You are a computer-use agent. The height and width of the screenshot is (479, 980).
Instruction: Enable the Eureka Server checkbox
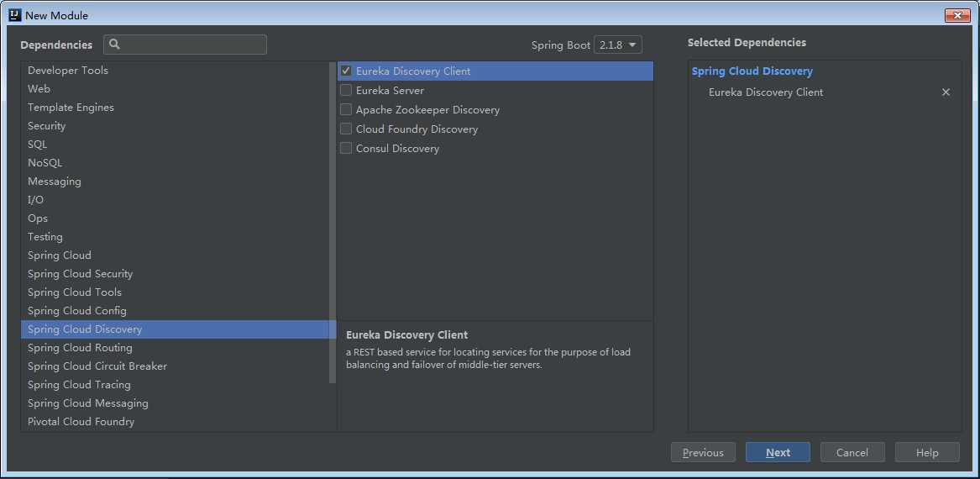click(346, 90)
